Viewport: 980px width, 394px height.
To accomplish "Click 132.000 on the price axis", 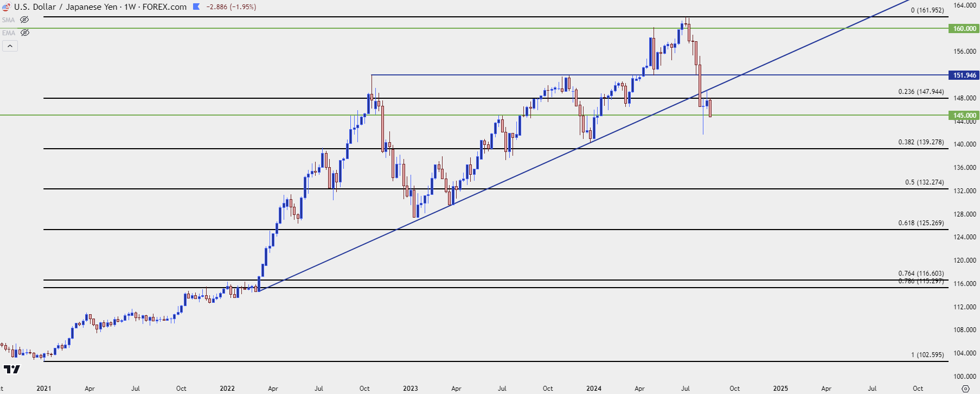I will [965, 191].
